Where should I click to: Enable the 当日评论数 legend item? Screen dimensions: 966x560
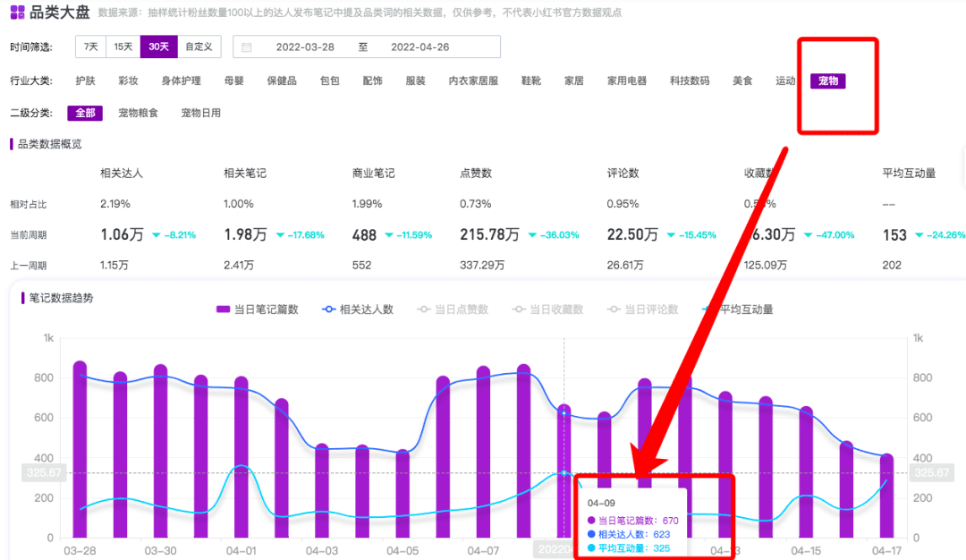pyautogui.click(x=642, y=310)
